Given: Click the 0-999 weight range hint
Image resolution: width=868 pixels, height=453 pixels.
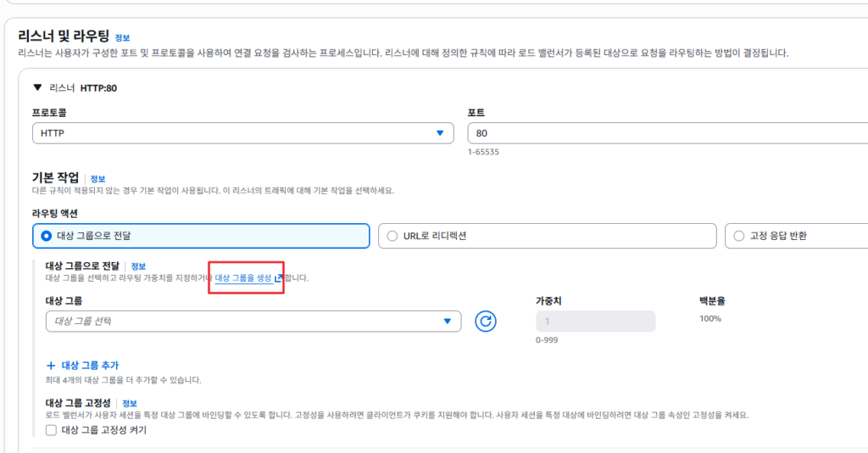Looking at the screenshot, I should tap(547, 340).
